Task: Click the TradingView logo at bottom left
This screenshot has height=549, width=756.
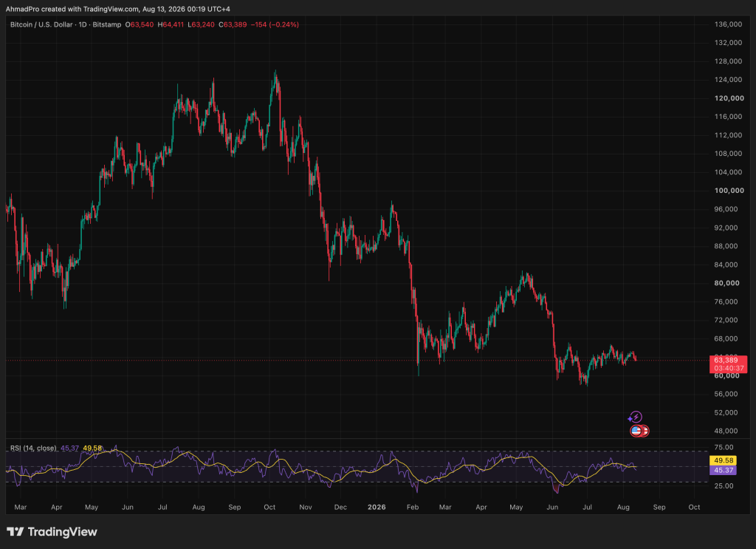Action: (x=52, y=531)
